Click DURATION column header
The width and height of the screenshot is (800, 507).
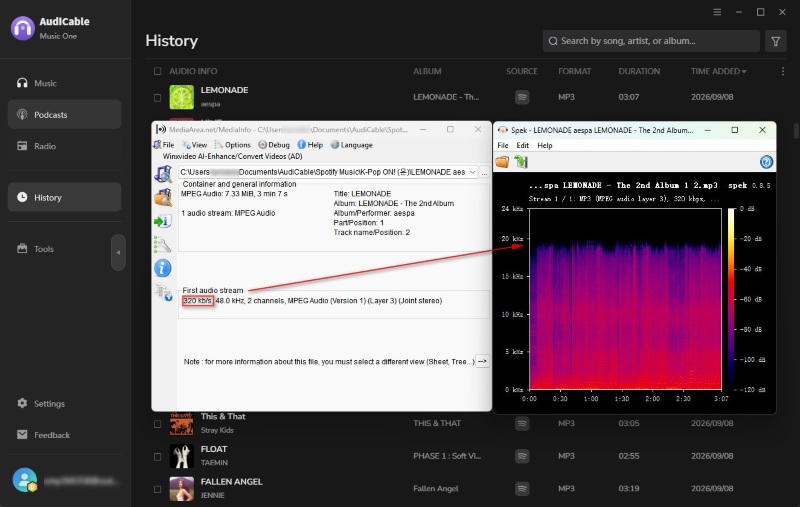(x=639, y=71)
